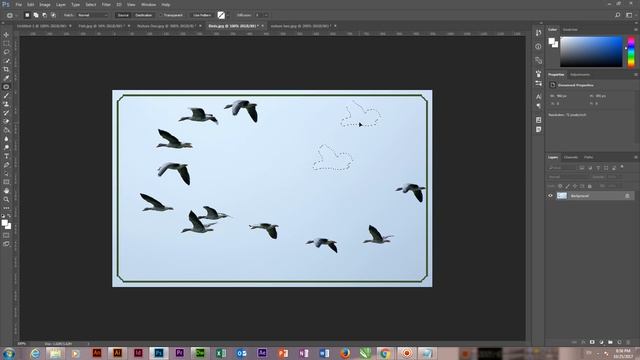Enable the Transparent checkbox
This screenshot has height=360, width=640.
pyautogui.click(x=161, y=15)
